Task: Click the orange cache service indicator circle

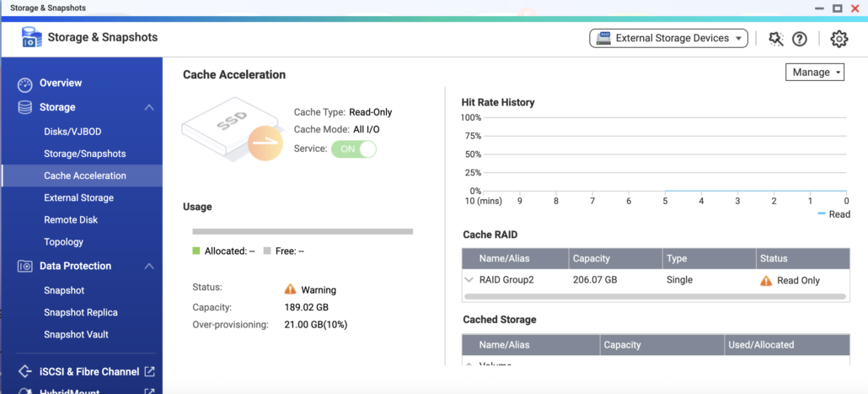Action: (x=265, y=143)
